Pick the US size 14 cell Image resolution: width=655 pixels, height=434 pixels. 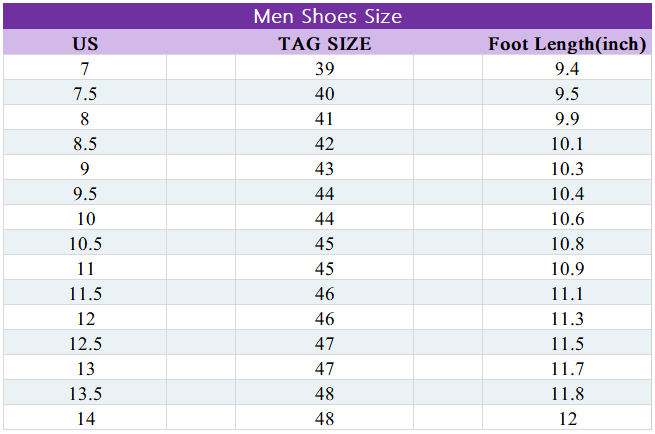tap(85, 419)
